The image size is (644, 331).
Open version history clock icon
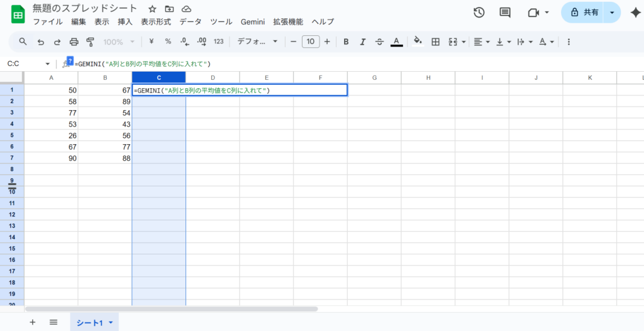[479, 13]
